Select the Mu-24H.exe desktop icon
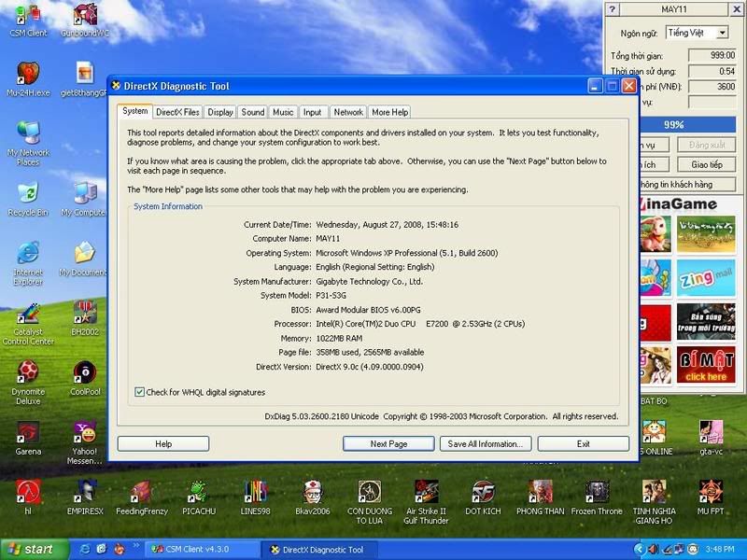Viewport: 747px width, 560px height. (x=28, y=79)
